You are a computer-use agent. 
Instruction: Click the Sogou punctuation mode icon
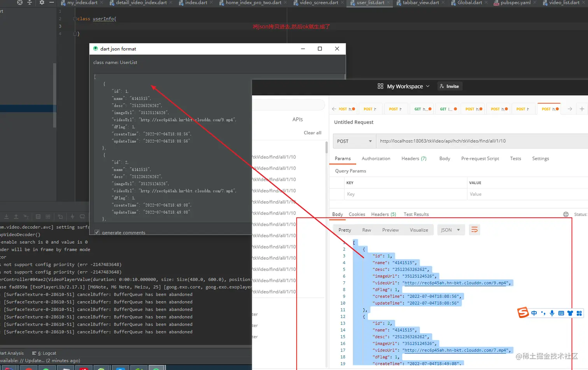(x=543, y=313)
